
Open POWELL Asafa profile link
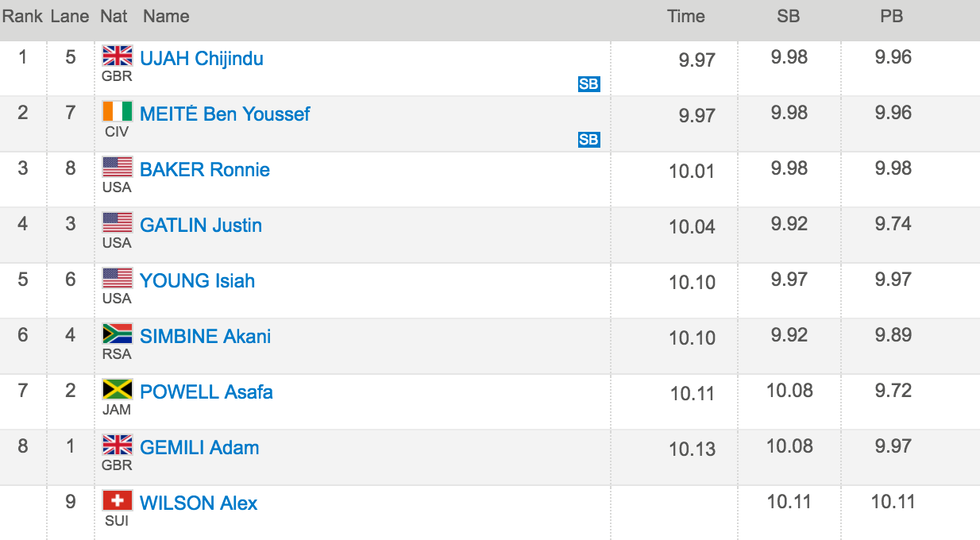pyautogui.click(x=206, y=391)
